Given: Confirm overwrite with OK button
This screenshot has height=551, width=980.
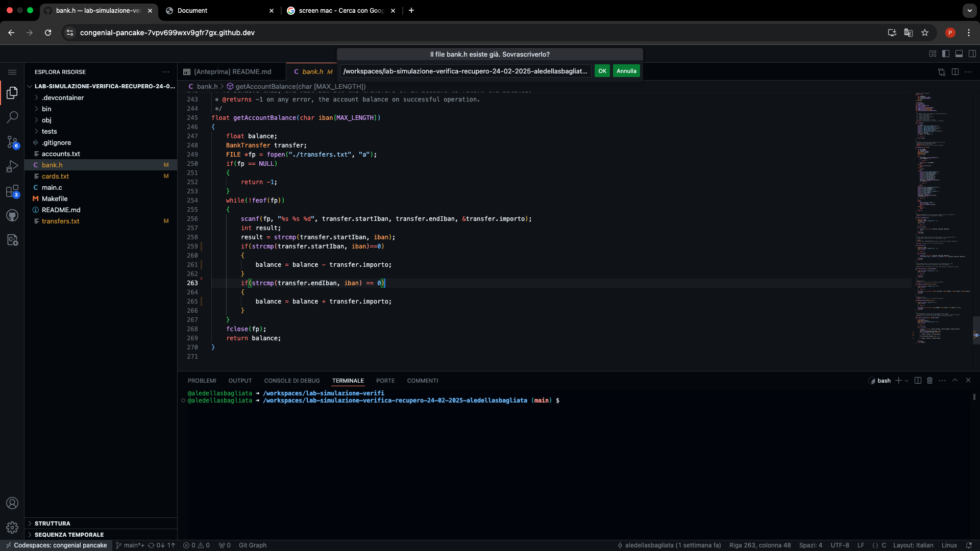Looking at the screenshot, I should point(602,71).
